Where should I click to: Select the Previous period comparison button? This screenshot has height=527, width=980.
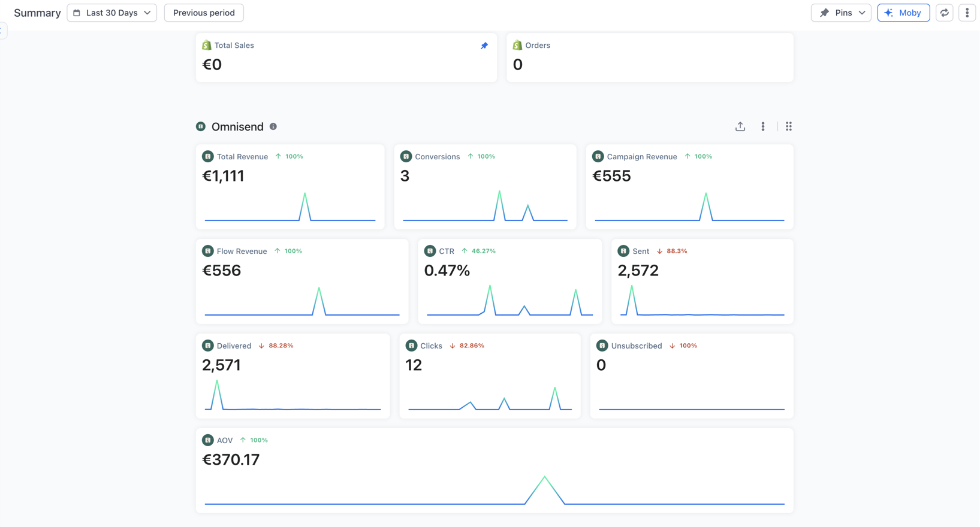tap(204, 13)
